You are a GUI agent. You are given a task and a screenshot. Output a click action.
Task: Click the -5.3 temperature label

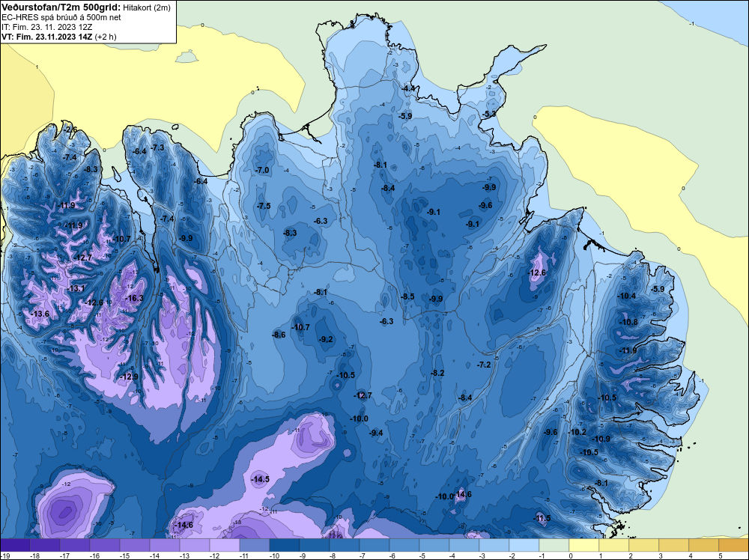[x=489, y=114]
